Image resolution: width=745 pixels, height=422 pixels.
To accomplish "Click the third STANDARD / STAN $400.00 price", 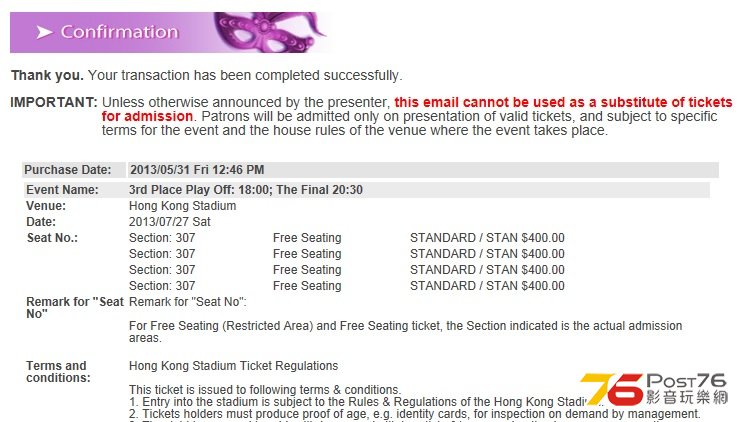I will [487, 269].
